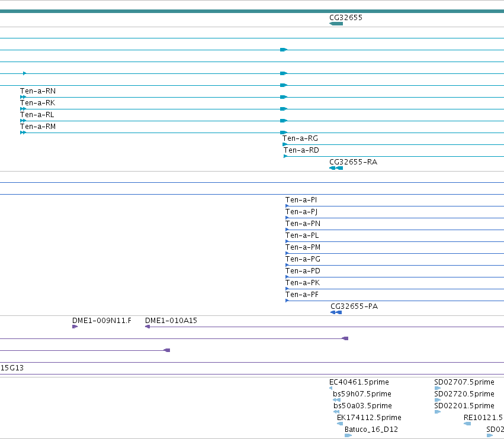Click the Ten-a-PN protein label

click(x=303, y=224)
